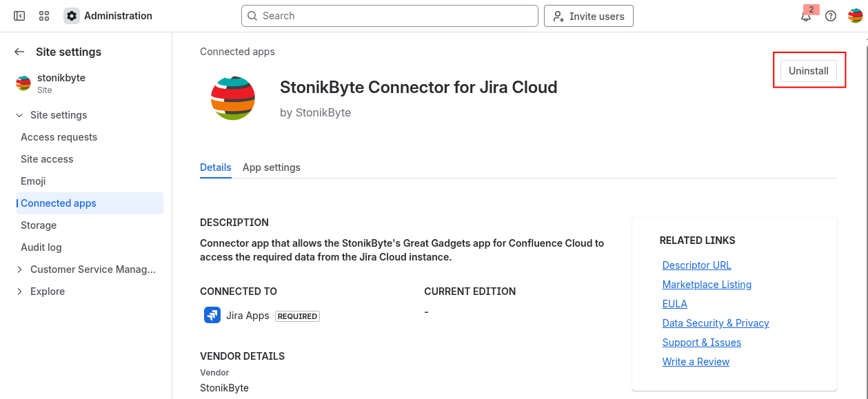Select the Details tab

coord(215,167)
